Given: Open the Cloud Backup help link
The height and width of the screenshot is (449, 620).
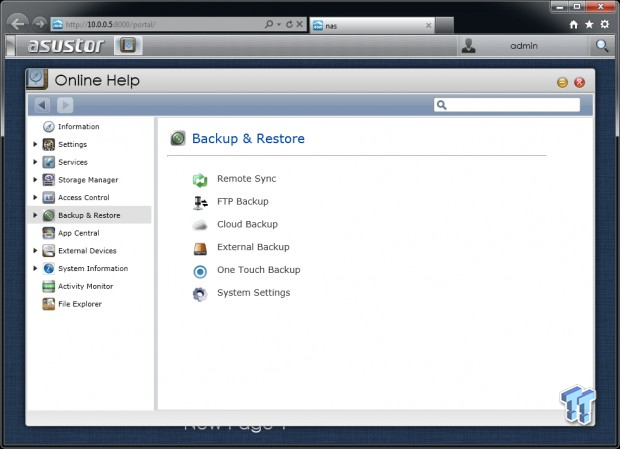Looking at the screenshot, I should click(248, 224).
